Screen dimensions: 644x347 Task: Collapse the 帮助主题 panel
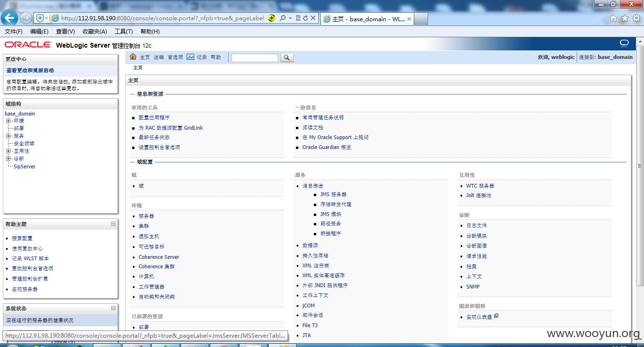click(113, 224)
